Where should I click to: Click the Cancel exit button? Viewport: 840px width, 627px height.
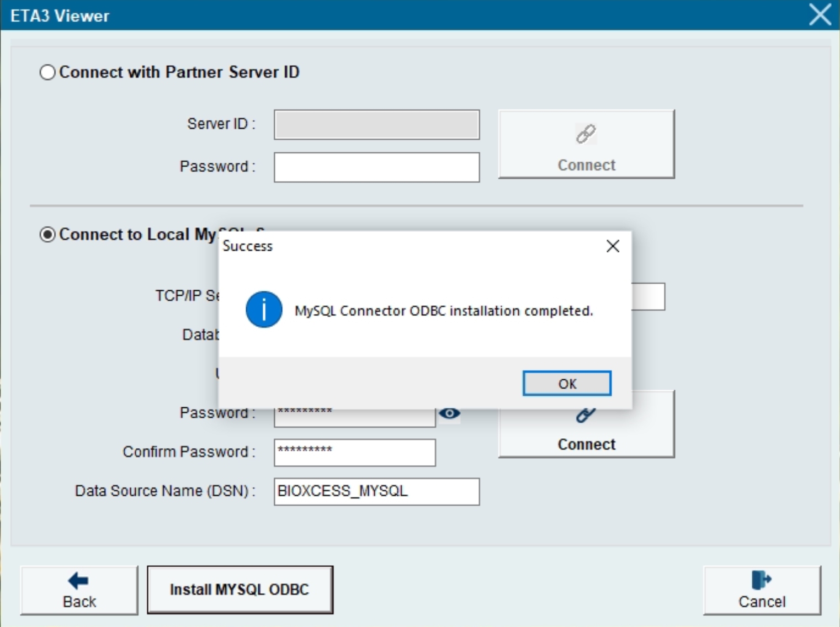762,590
